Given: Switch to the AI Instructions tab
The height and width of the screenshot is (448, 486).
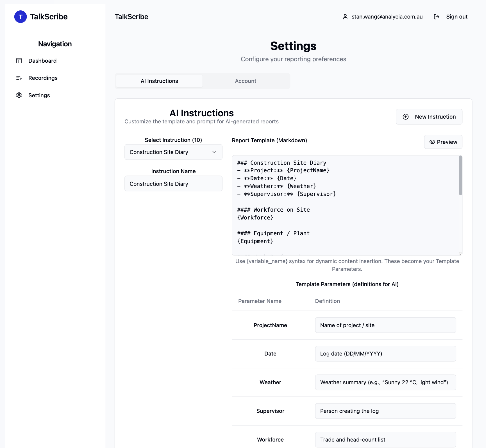Looking at the screenshot, I should point(159,81).
